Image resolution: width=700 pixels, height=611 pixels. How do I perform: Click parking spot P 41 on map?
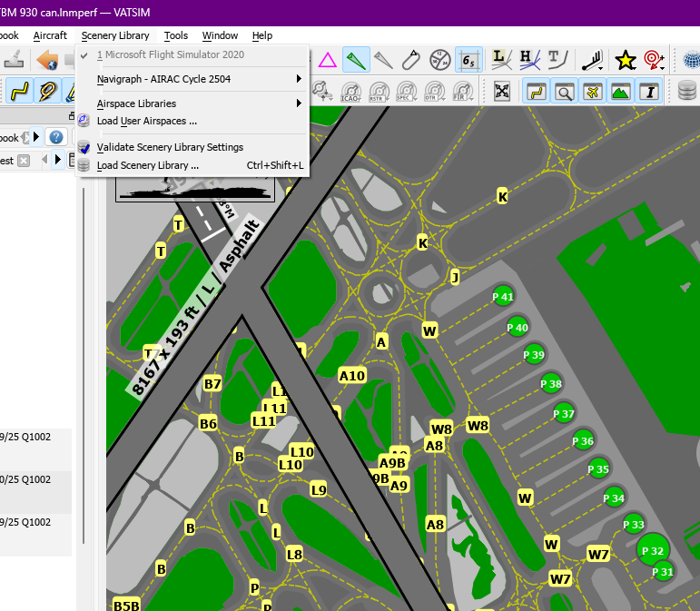click(503, 296)
